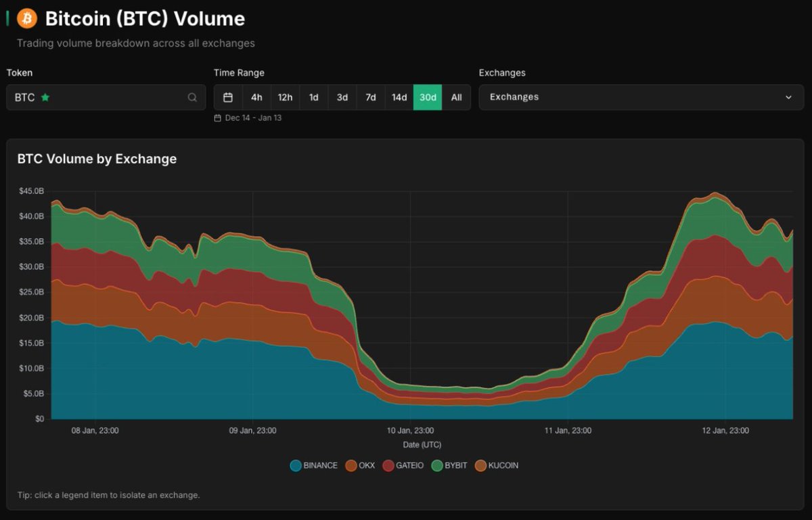Toggle OKX legend item
This screenshot has width=812, height=520.
(x=360, y=465)
